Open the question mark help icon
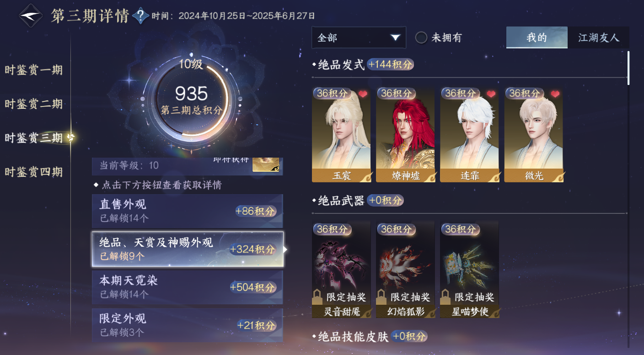Viewport: 644px width, 355px height. click(x=140, y=16)
